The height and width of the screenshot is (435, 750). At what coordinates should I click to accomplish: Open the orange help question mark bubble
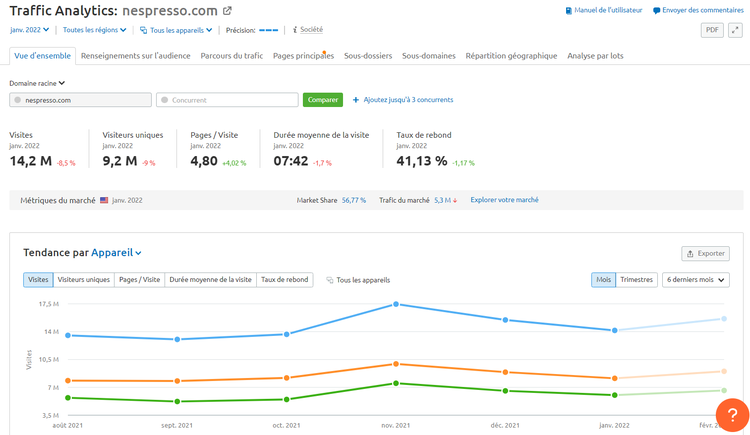732,415
